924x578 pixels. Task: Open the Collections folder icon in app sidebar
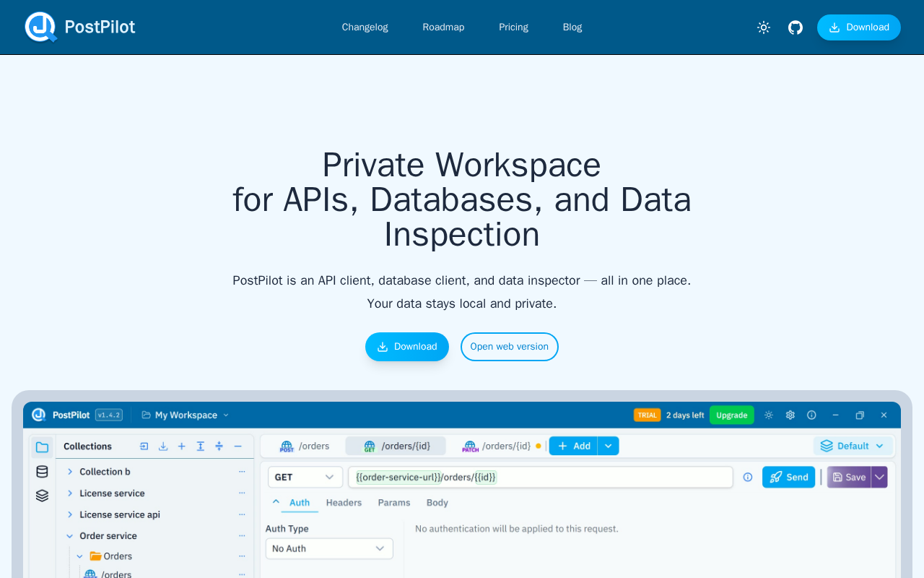42,447
